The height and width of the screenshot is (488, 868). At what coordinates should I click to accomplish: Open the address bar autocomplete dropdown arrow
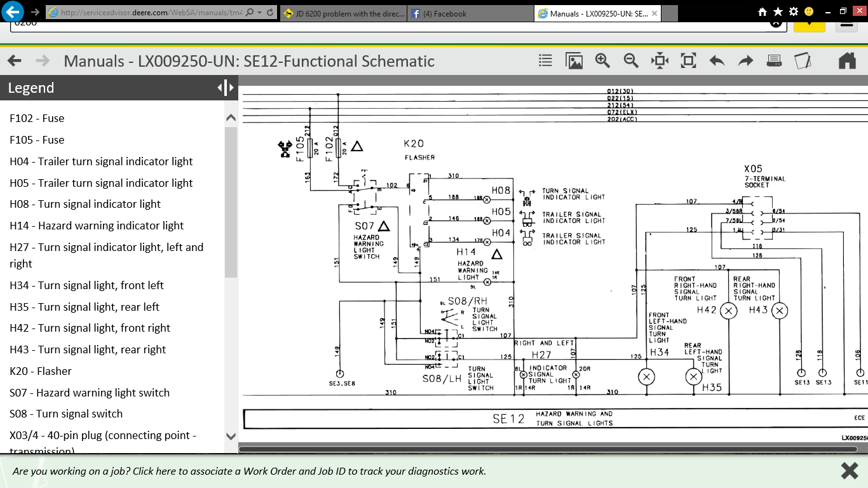point(259,13)
